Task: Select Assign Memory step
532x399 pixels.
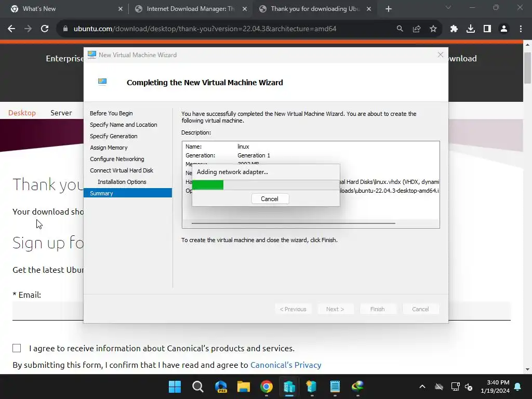Action: point(109,148)
